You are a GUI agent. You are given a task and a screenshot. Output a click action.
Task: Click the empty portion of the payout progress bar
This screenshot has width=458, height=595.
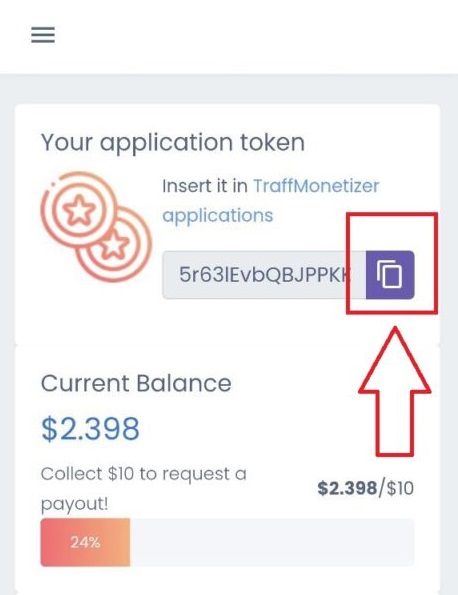tap(272, 542)
